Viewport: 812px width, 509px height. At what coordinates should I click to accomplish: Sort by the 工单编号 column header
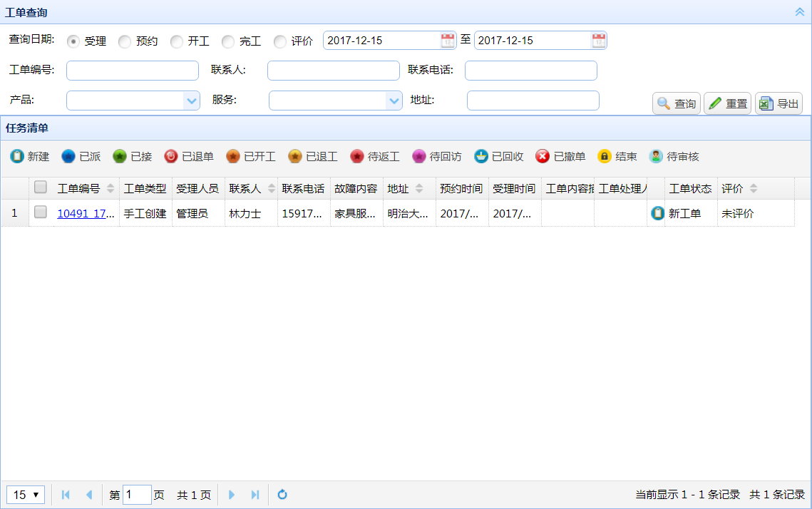click(79, 189)
